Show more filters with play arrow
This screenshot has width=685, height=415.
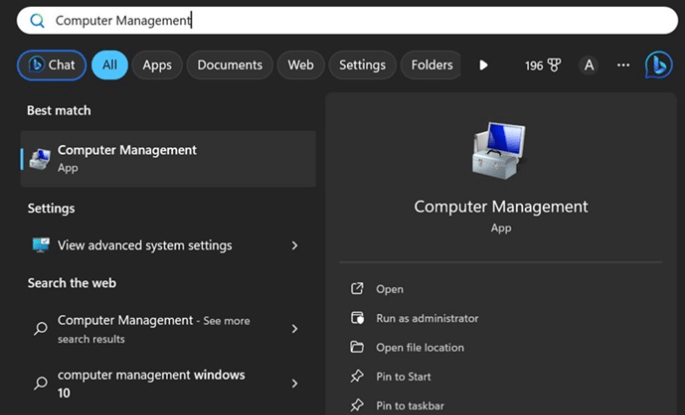(x=484, y=65)
